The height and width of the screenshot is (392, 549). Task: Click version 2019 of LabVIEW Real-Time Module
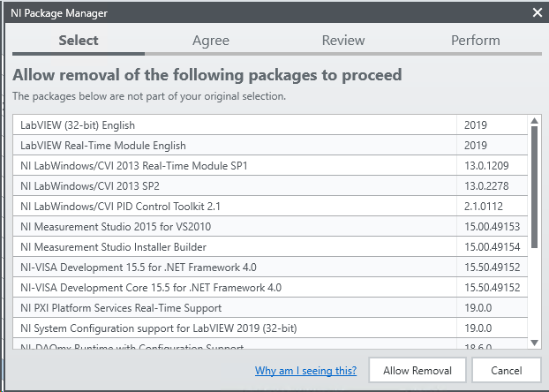click(x=476, y=146)
